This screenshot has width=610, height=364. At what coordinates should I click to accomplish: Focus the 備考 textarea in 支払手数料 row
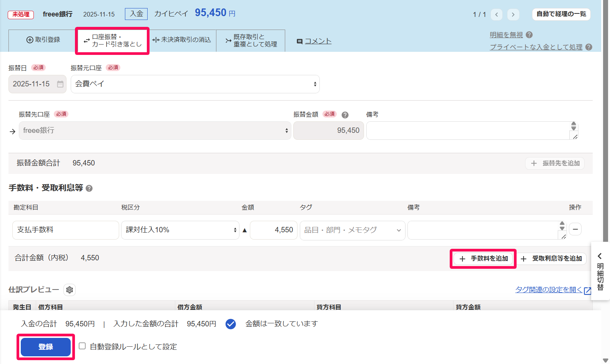click(x=487, y=230)
